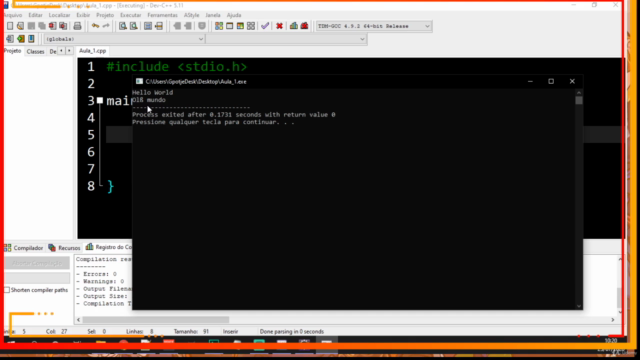Click the Delete Profiling Information icon

304,26
